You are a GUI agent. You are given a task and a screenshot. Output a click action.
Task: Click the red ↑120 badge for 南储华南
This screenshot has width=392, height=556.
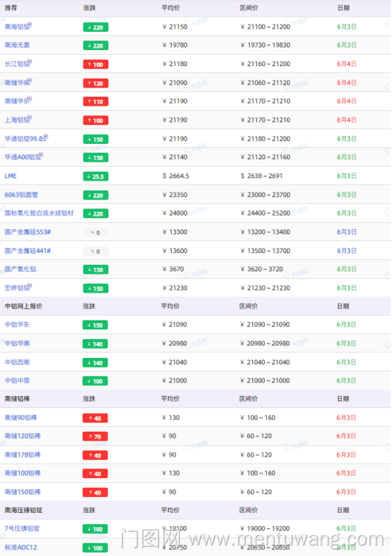click(96, 83)
